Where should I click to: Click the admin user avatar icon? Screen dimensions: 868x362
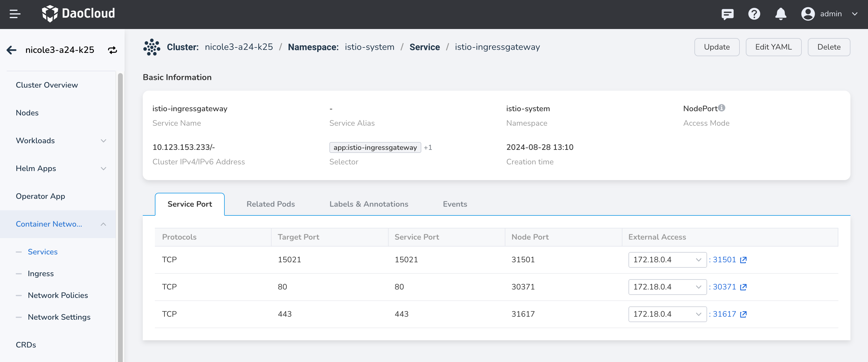point(808,14)
